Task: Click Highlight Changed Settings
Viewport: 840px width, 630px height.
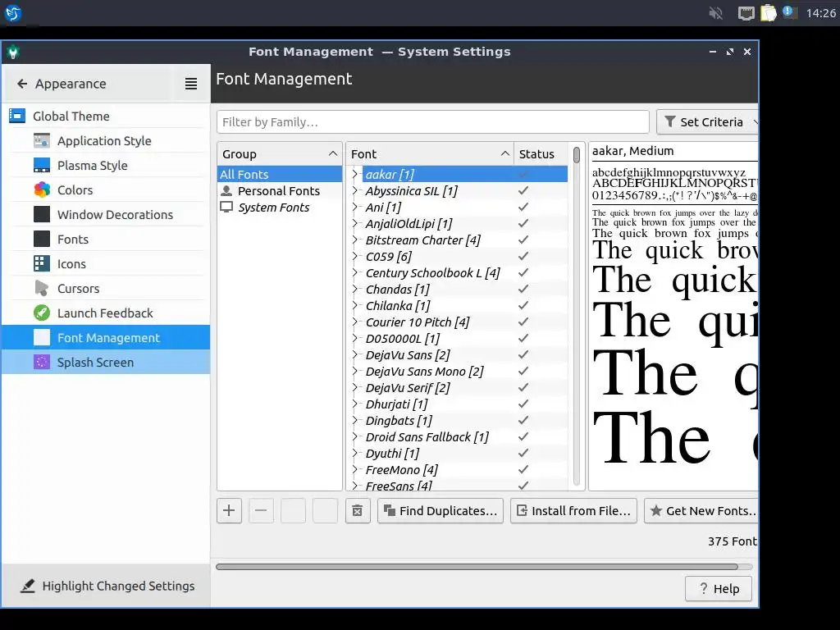Action: point(107,586)
